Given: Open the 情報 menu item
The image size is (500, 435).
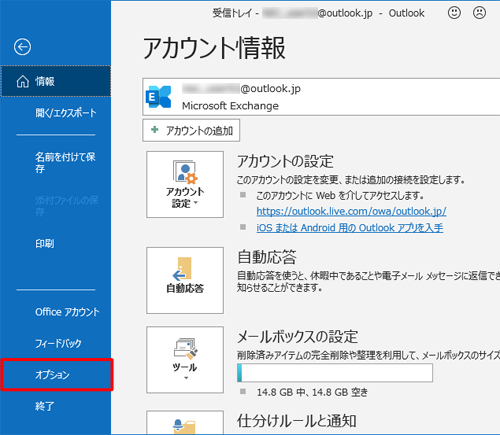Looking at the screenshot, I should (x=56, y=81).
